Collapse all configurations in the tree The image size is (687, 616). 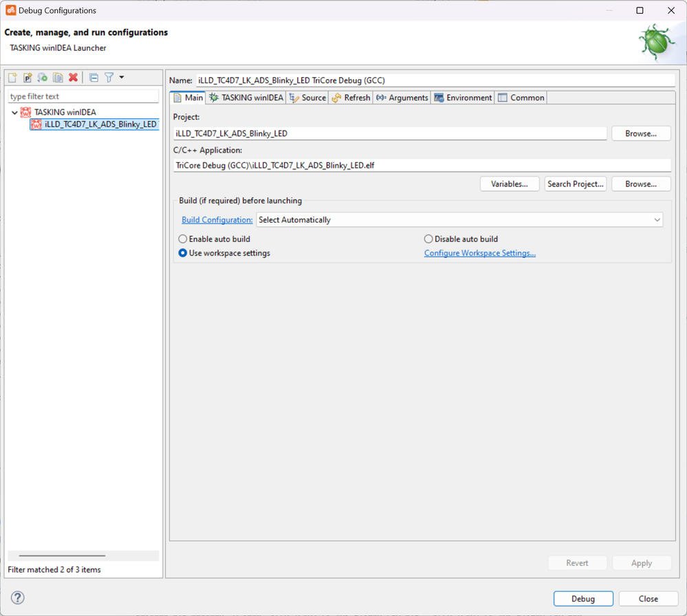coord(94,78)
